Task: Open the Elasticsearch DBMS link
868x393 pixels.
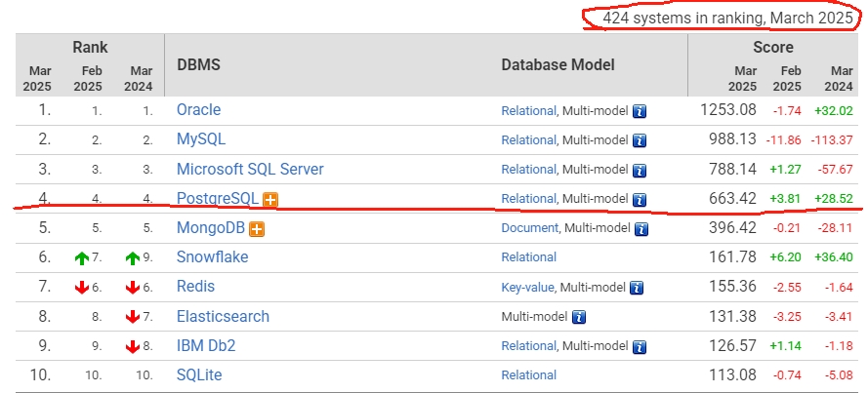Action: pos(223,316)
